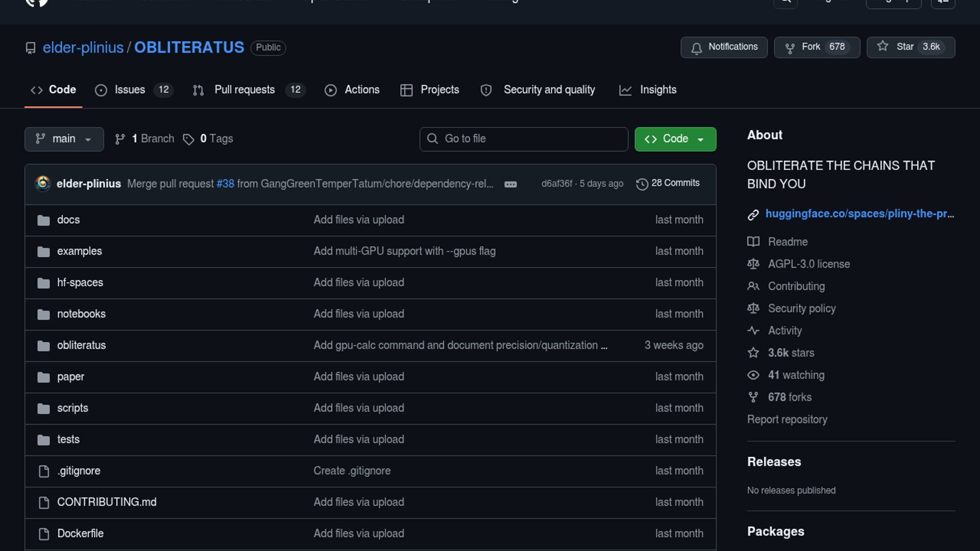This screenshot has width=980, height=551.
Task: Click the tag icon beside 0 Tags
Action: tap(188, 139)
